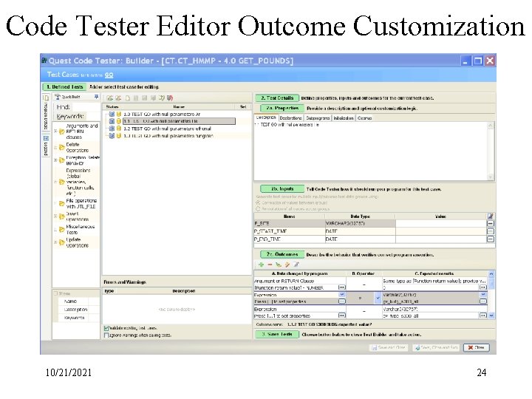
Task: Click the app icon in the title bar
Action: [x=44, y=61]
